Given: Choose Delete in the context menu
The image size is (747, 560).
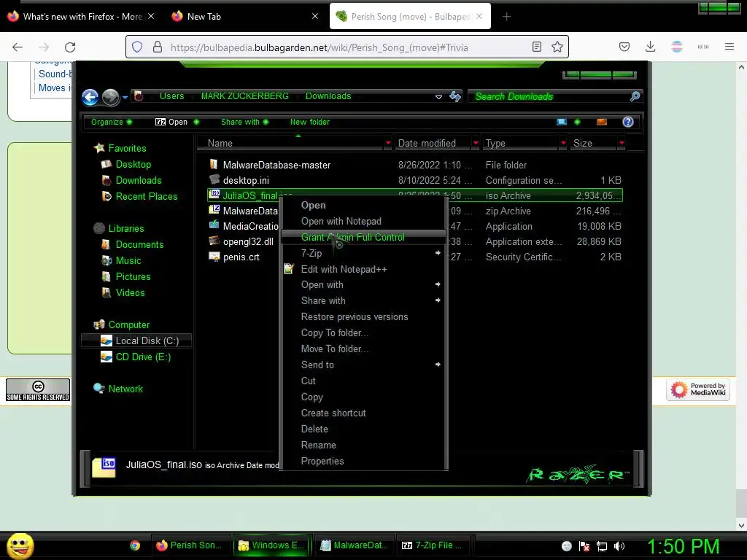Looking at the screenshot, I should coord(364,429).
